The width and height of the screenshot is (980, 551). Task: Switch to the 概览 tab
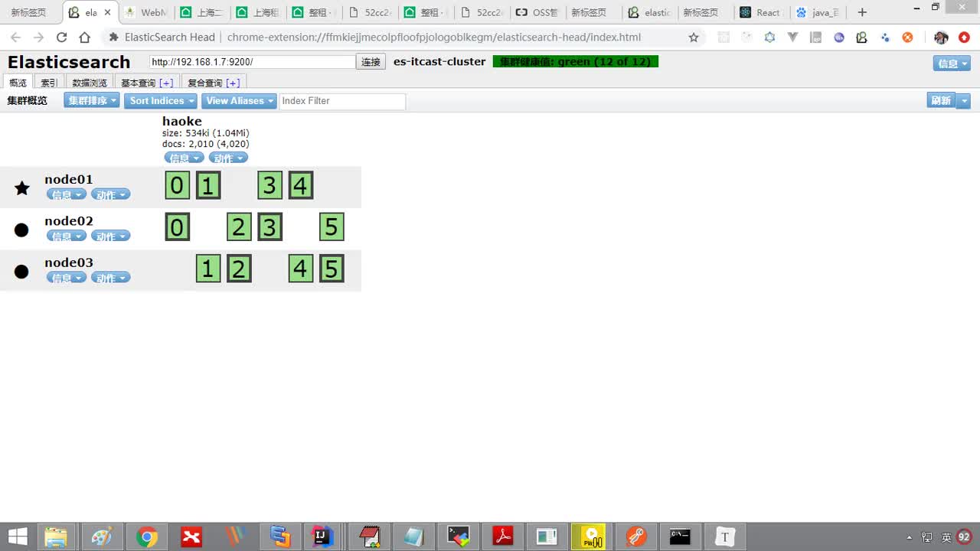(x=18, y=83)
